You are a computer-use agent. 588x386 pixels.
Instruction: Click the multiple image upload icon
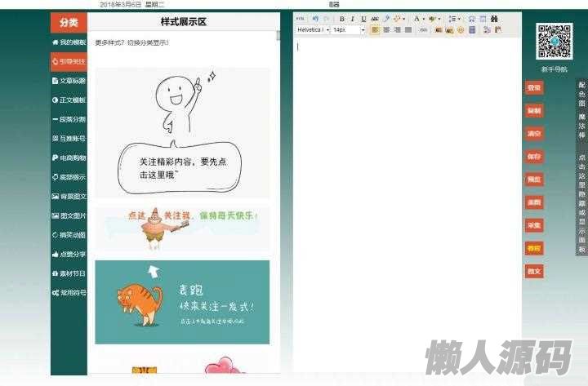pos(449,29)
